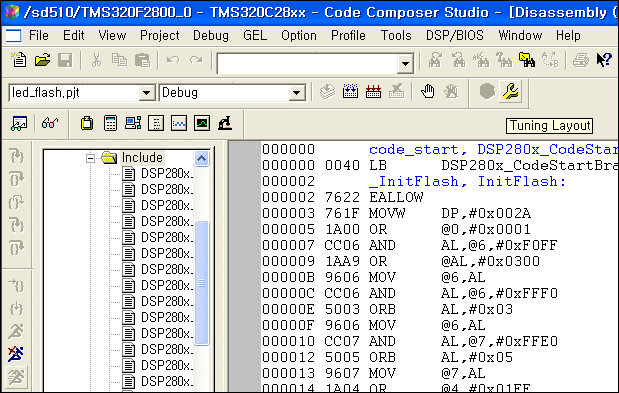Click the Quick Watch glasses icon
The width and height of the screenshot is (619, 393).
tap(50, 124)
